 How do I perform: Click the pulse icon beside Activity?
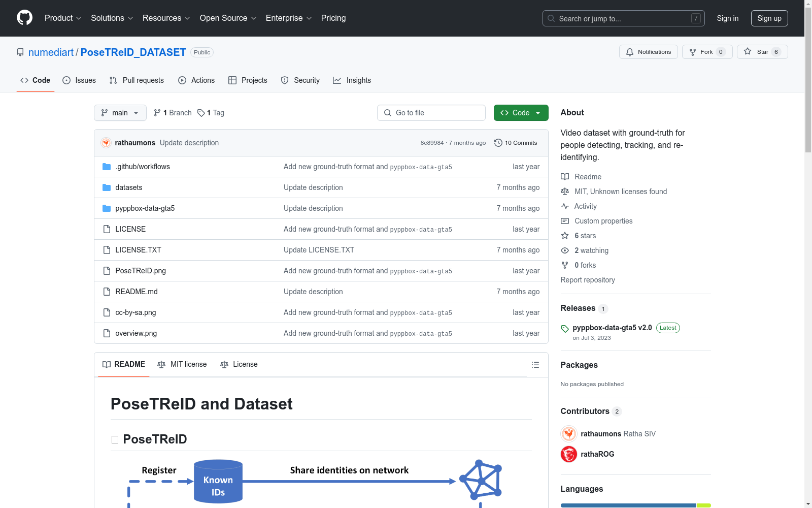[x=565, y=206]
